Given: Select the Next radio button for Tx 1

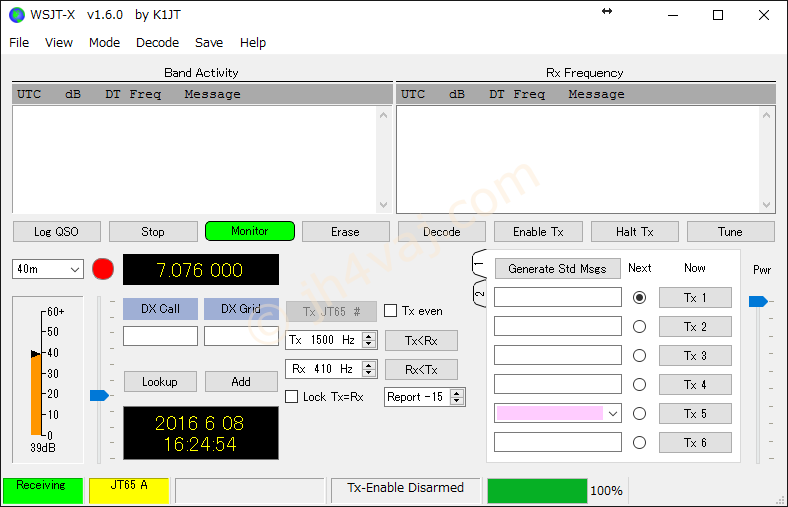Looking at the screenshot, I should pos(639,297).
